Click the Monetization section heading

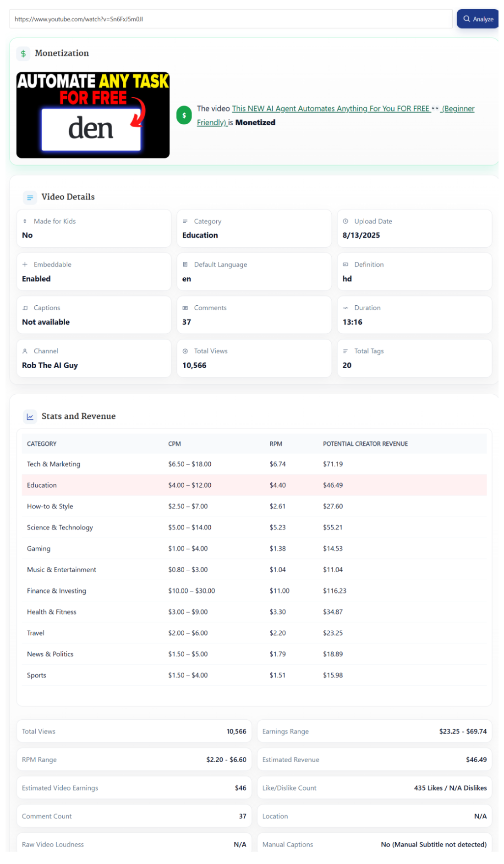62,53
